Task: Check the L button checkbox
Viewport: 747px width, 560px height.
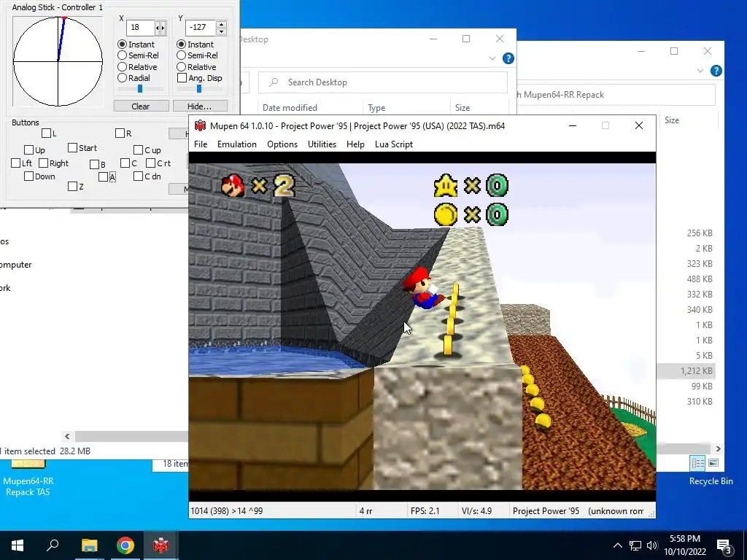Action: 46,133
